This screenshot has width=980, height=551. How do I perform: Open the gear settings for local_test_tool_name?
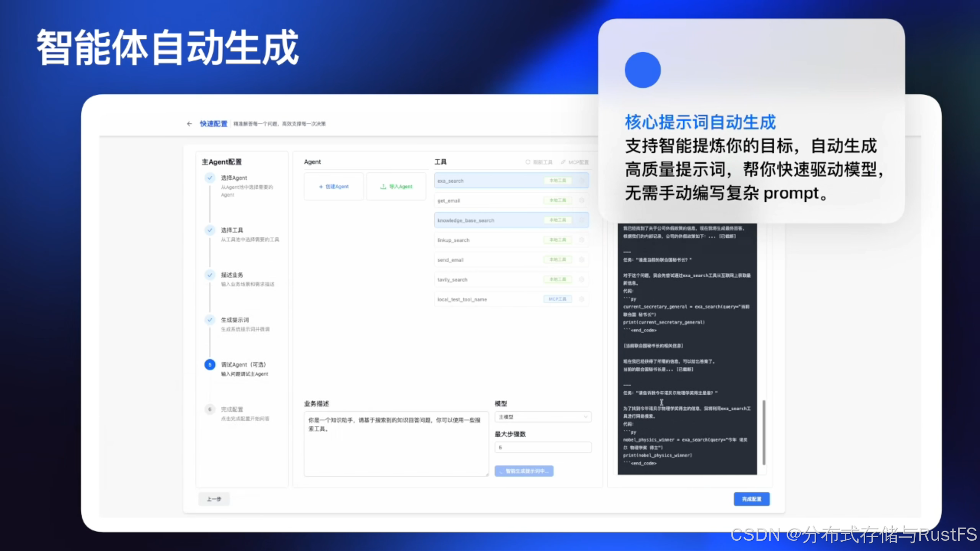tap(581, 299)
